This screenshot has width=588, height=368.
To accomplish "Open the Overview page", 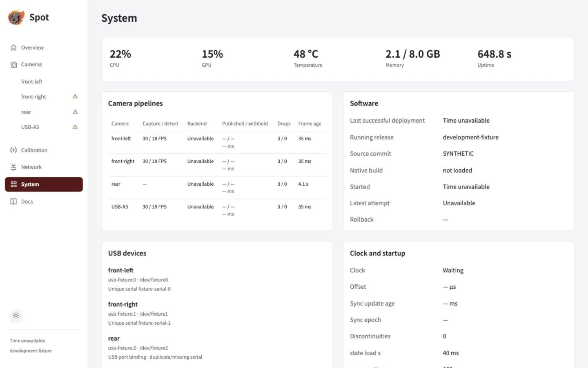I will (x=44, y=47).
